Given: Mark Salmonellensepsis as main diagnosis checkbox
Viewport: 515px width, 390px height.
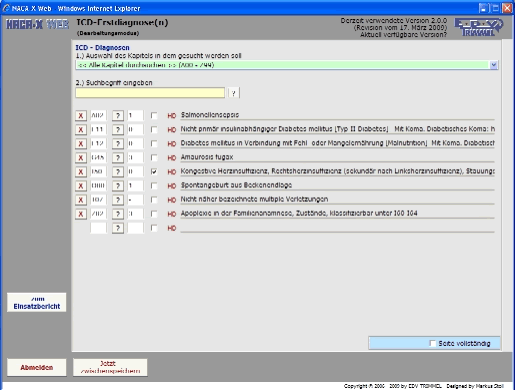Looking at the screenshot, I should click(154, 115).
